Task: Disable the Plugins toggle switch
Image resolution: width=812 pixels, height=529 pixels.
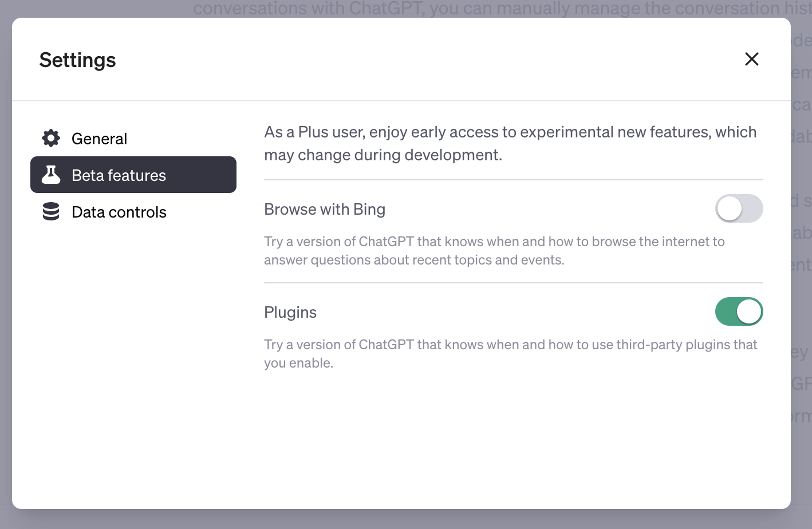Action: [x=739, y=311]
